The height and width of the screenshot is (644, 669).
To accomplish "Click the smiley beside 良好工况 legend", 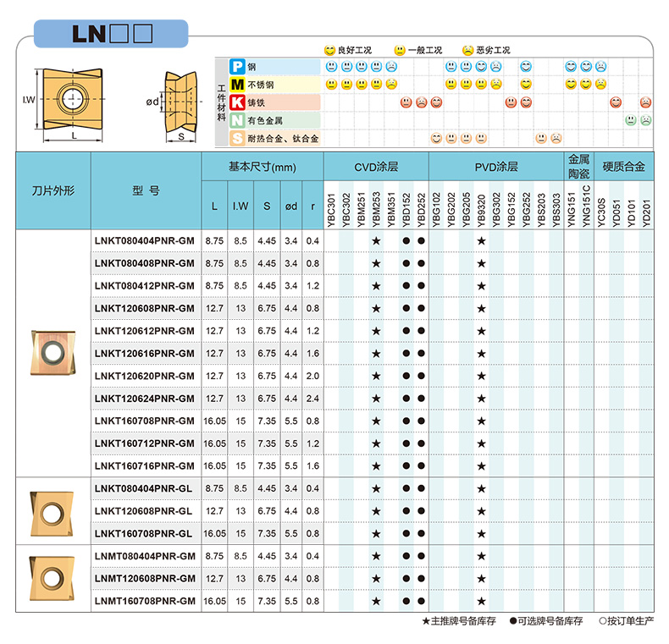I will (x=329, y=50).
